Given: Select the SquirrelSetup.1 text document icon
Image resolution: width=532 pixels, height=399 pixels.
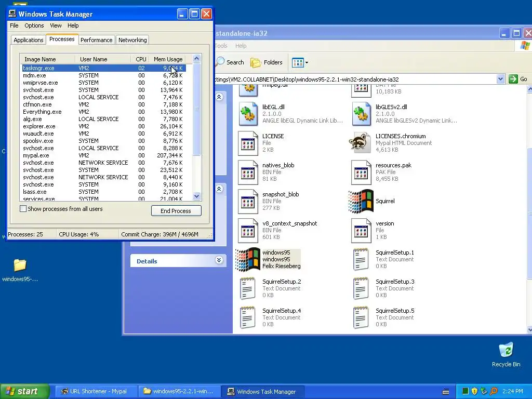Looking at the screenshot, I should (x=361, y=260).
